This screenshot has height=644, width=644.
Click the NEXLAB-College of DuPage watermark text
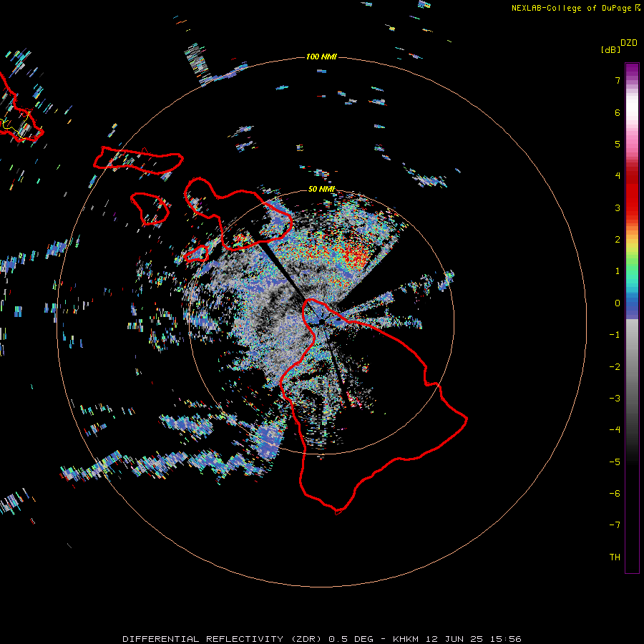pyautogui.click(x=572, y=8)
